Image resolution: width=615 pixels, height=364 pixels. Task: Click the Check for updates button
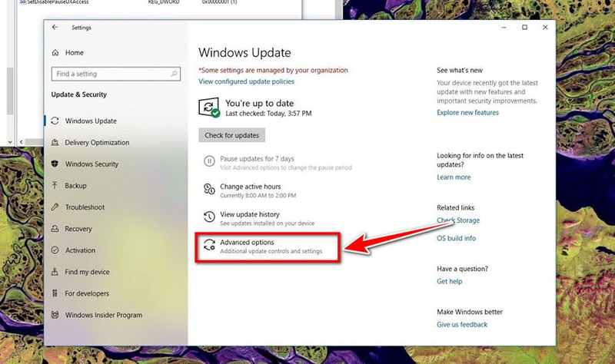232,135
